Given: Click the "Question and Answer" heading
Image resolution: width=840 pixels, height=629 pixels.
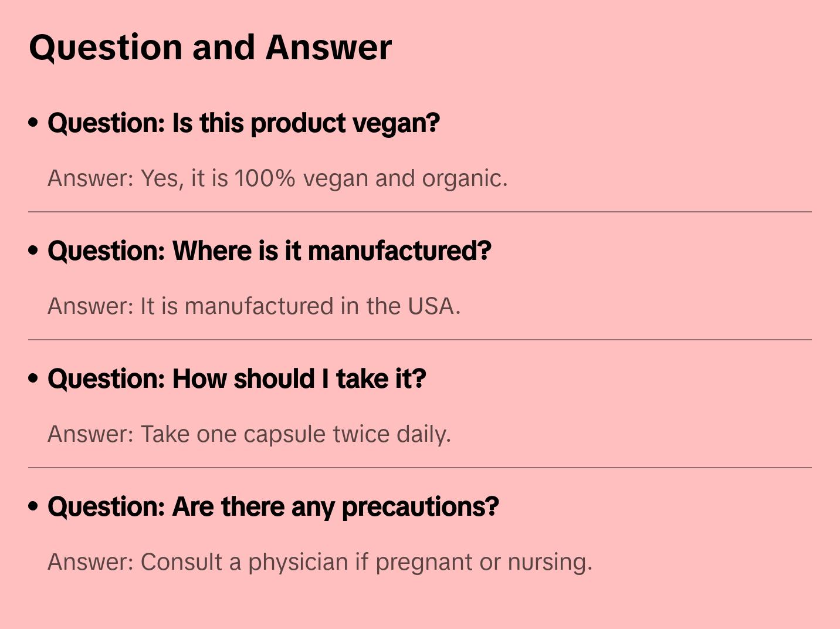Looking at the screenshot, I should 210,48.
